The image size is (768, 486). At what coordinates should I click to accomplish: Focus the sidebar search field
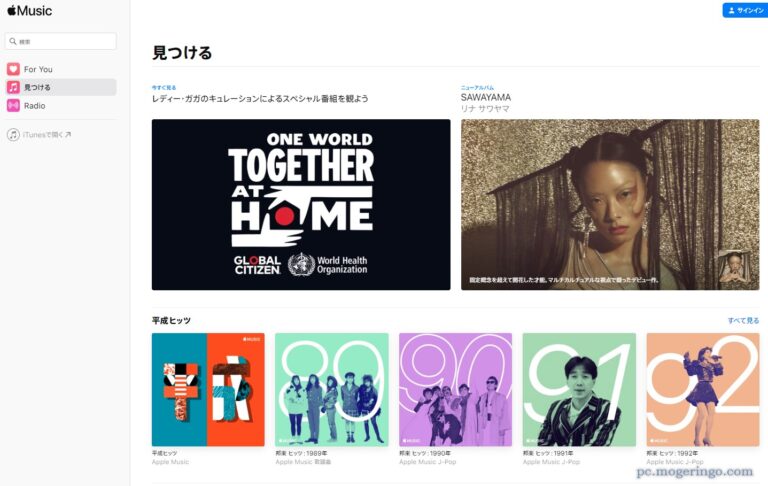(61, 41)
